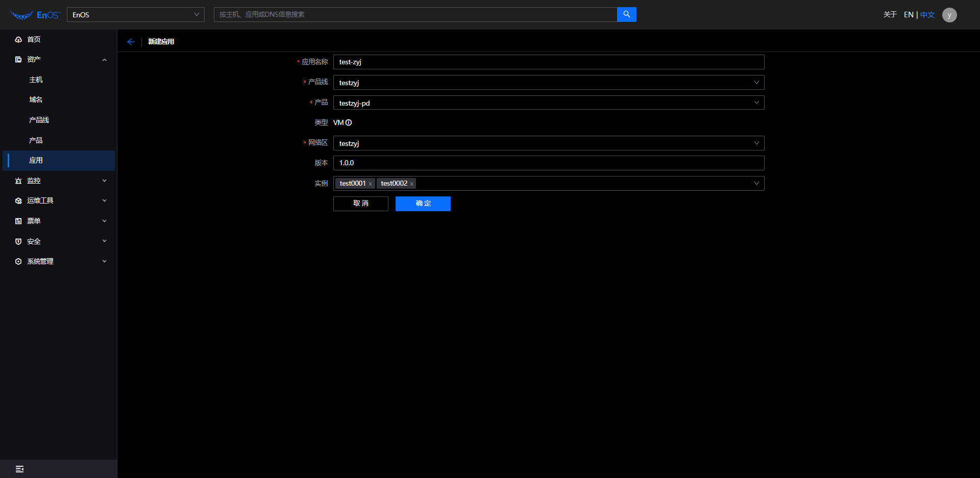This screenshot has height=478, width=980.
Task: Click the 版本 input field
Action: click(x=549, y=163)
